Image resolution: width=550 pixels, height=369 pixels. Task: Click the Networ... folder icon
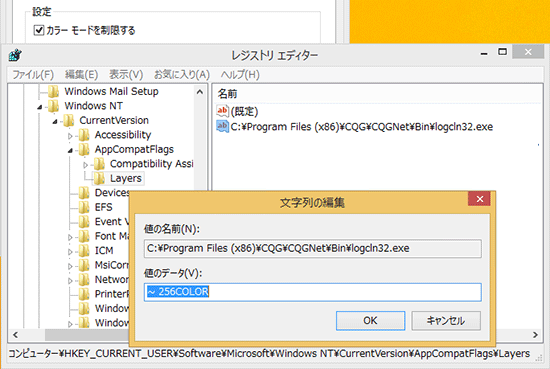point(84,280)
